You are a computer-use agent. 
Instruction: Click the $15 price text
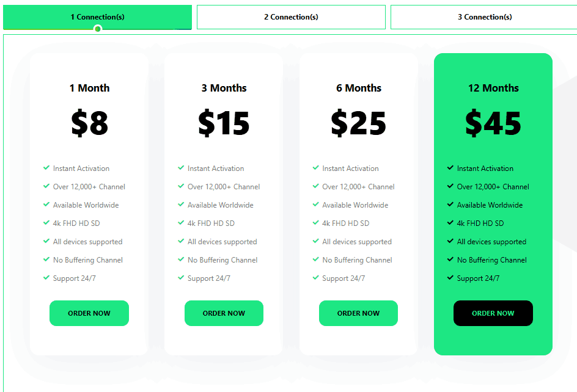224,123
